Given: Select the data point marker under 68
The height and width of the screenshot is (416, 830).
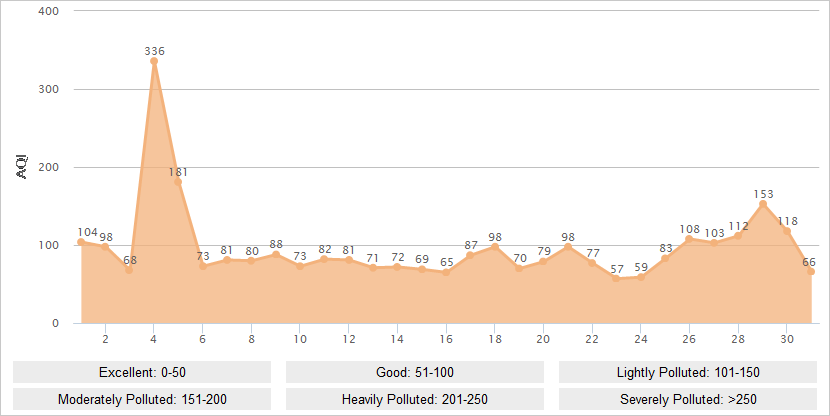Looking at the screenshot, I should tap(129, 270).
